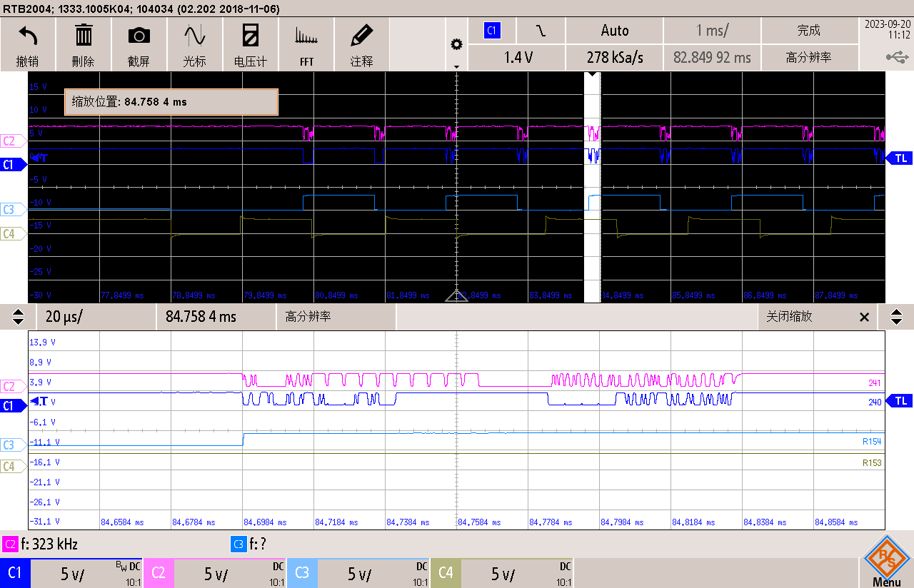Click the 完成 acquisition status button
914x588 pixels.
point(809,31)
